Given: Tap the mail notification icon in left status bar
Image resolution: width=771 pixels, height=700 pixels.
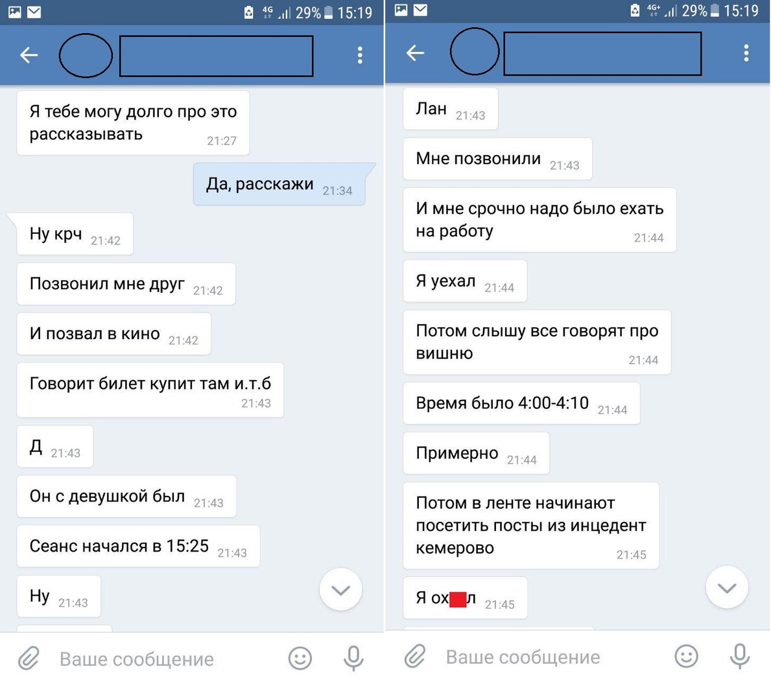Looking at the screenshot, I should pos(34,12).
